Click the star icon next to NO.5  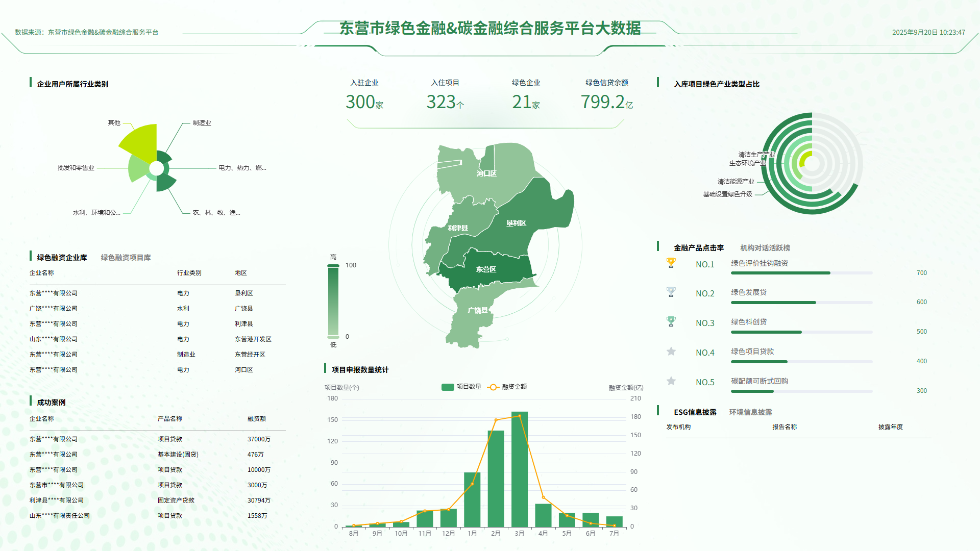[x=671, y=381]
